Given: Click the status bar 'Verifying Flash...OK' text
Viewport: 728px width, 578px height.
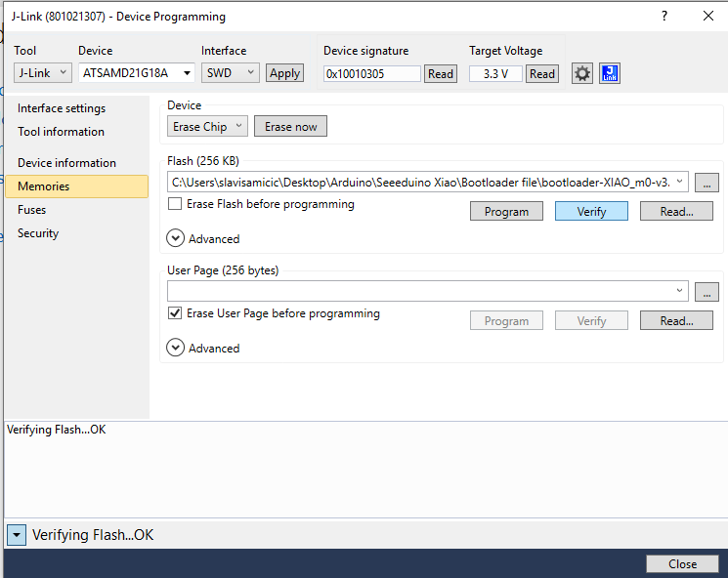Looking at the screenshot, I should click(93, 535).
